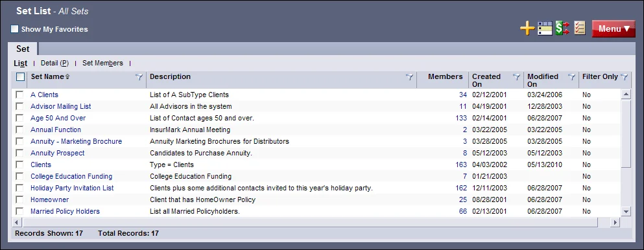Click the horizontal scrollbar right arrow
The height and width of the screenshot is (250, 644).
(x=615, y=222)
